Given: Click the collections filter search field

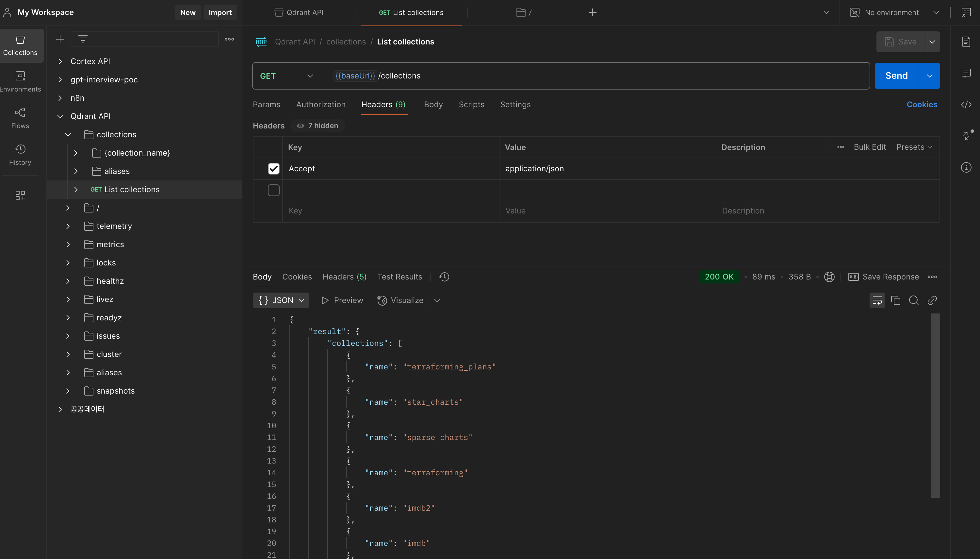Looking at the screenshot, I should [145, 39].
